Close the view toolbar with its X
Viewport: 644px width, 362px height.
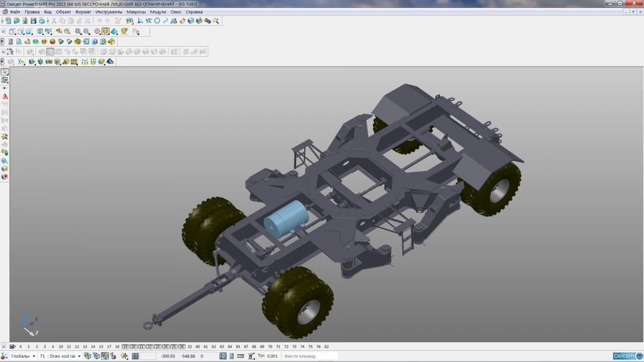pyautogui.click(x=3, y=31)
